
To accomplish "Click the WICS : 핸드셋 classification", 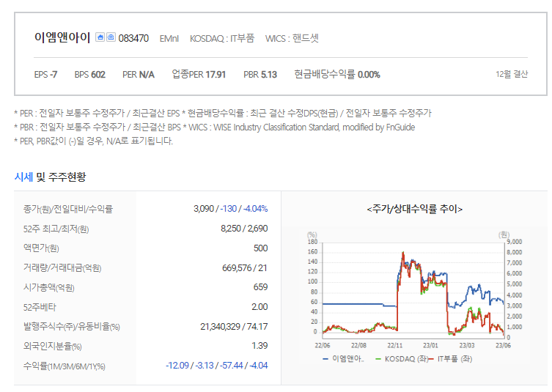I will (x=292, y=38).
